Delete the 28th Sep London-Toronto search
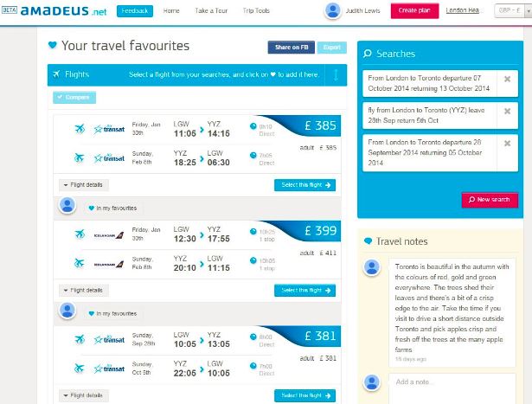This screenshot has height=404, width=532. click(507, 113)
